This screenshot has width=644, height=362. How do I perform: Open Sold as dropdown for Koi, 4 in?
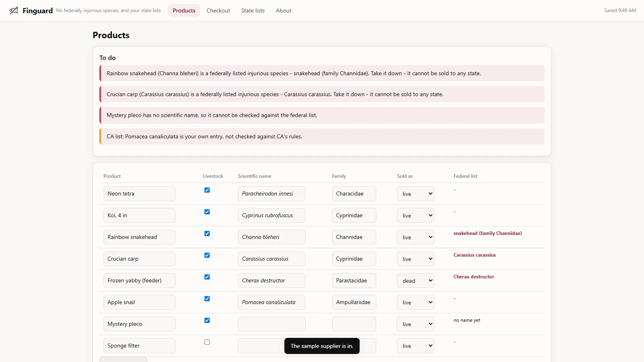[415, 216]
